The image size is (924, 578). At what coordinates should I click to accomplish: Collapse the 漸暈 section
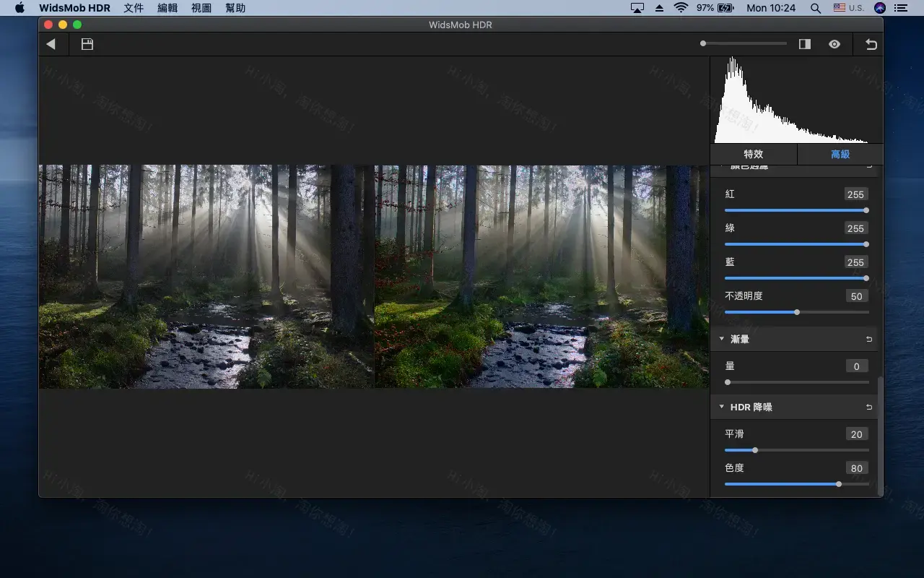[x=721, y=339]
